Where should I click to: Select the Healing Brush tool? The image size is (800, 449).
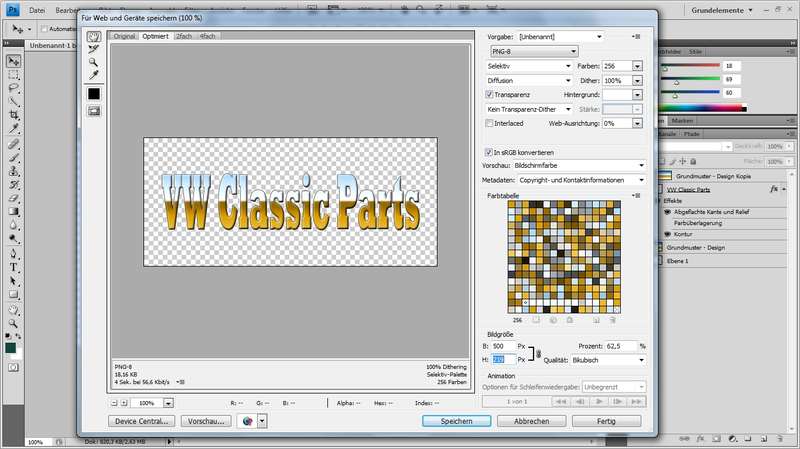14,143
